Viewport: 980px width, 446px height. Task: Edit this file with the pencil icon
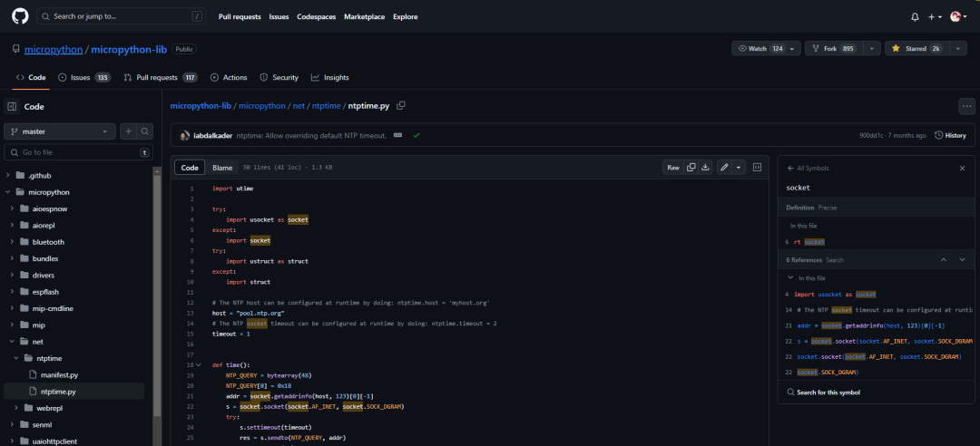723,168
